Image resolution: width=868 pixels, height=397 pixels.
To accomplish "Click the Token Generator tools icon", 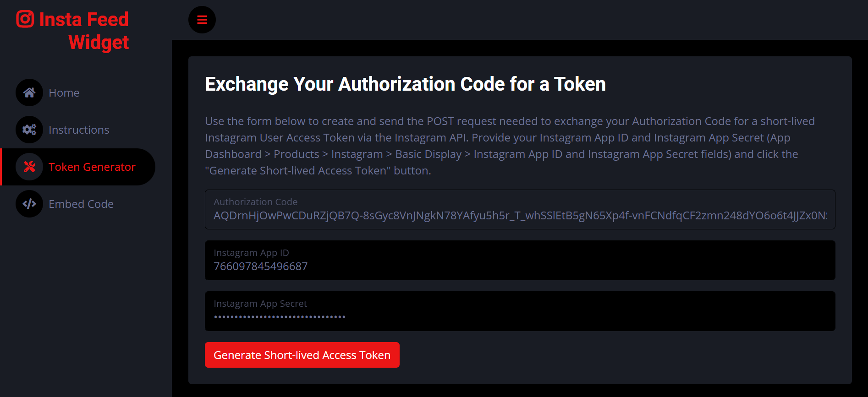I will 29,167.
